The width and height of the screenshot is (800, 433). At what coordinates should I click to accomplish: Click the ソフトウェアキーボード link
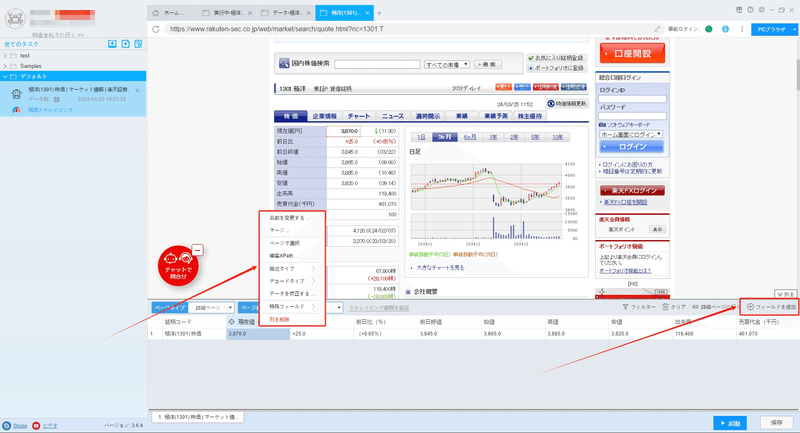[x=628, y=124]
